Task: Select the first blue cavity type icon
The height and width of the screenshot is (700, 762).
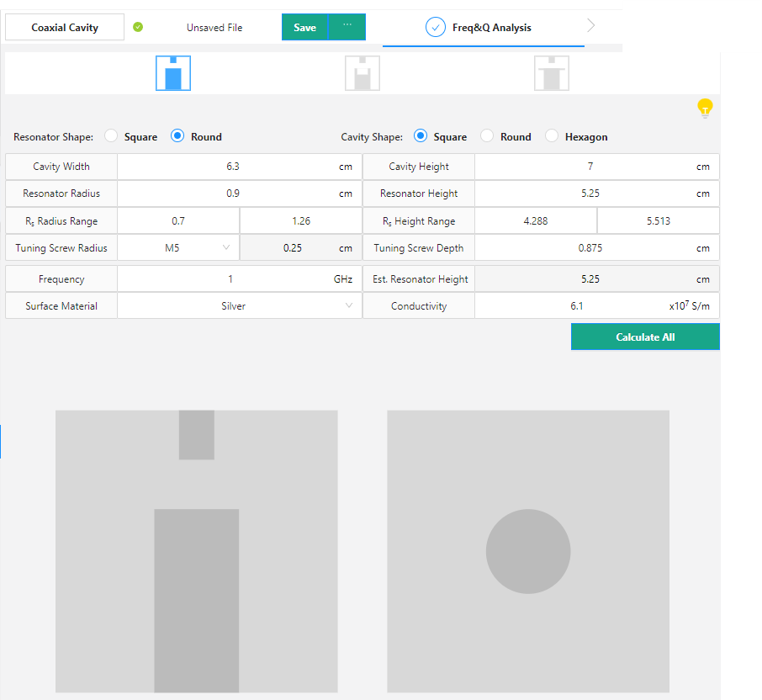Action: [x=173, y=73]
